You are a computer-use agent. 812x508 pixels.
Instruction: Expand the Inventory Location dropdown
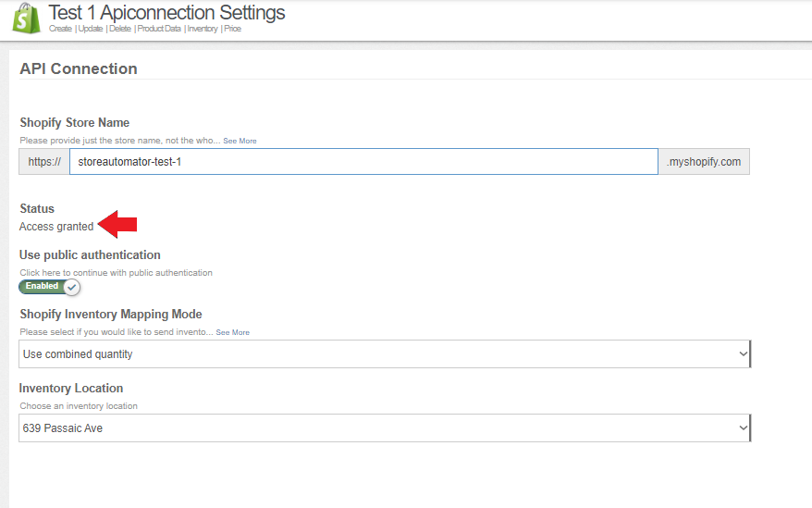click(385, 428)
